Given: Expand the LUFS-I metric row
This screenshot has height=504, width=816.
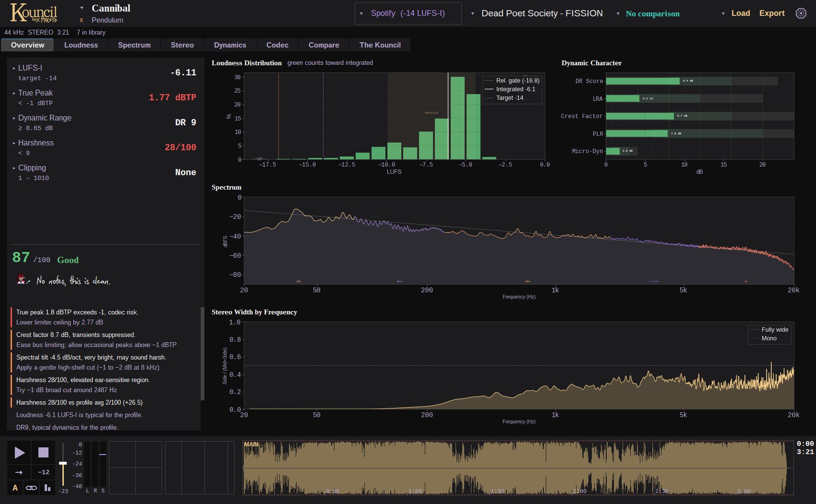Looking at the screenshot, I should (x=105, y=72).
